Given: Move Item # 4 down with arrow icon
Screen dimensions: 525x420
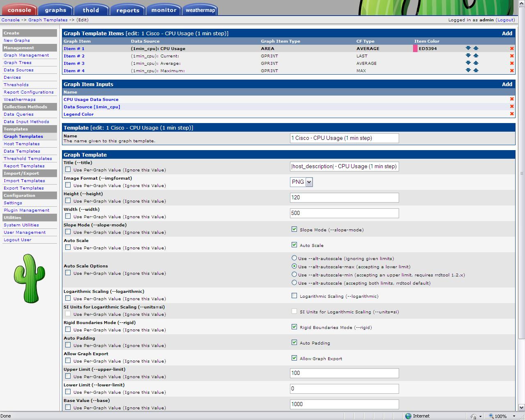Looking at the screenshot, I should pyautogui.click(x=468, y=71).
